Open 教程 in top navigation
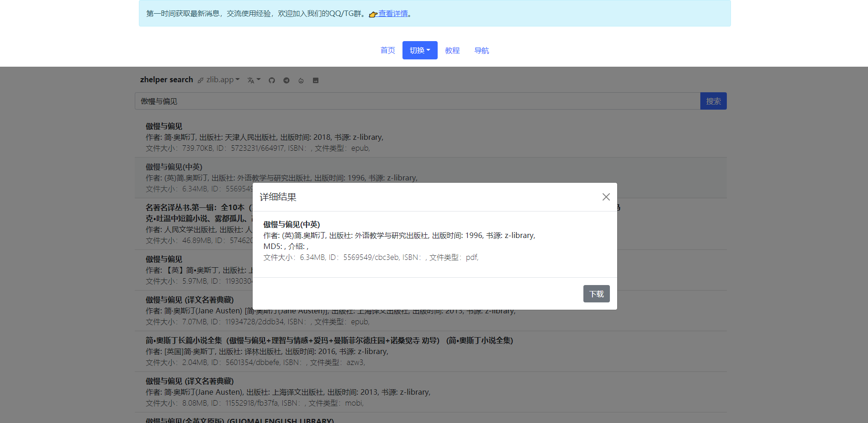The width and height of the screenshot is (868, 423). pos(452,50)
